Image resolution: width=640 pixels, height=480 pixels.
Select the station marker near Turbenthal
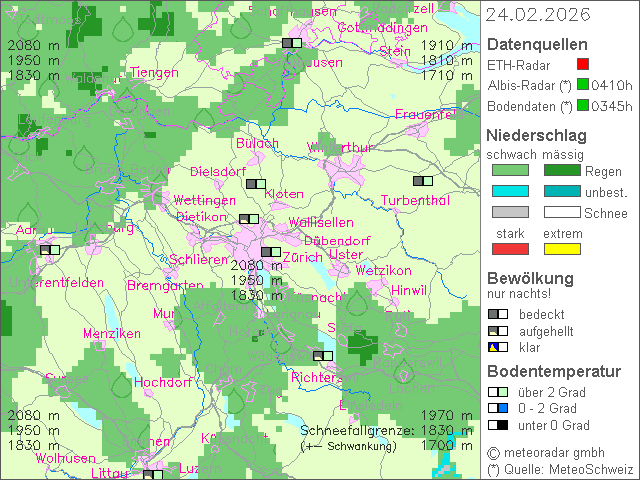(423, 182)
